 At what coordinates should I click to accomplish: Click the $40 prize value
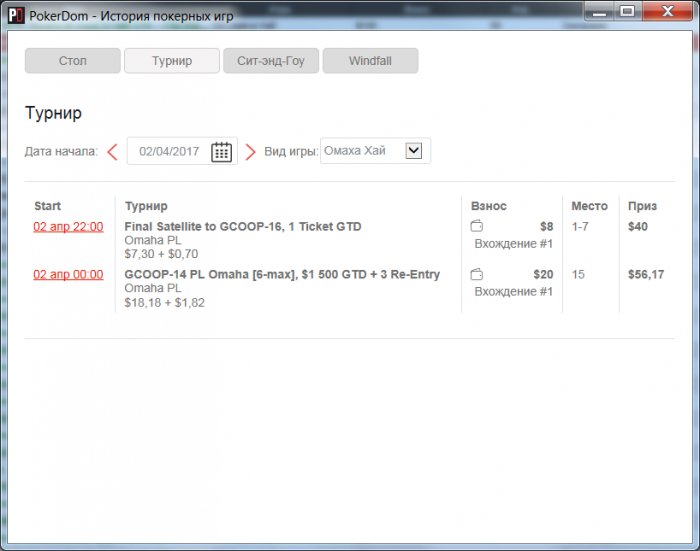tap(638, 226)
